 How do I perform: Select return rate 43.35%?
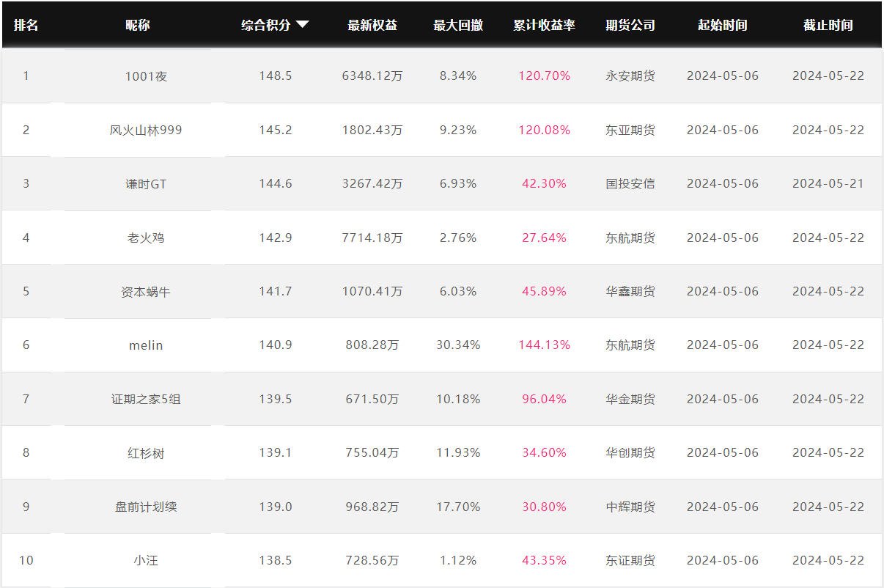(x=545, y=560)
